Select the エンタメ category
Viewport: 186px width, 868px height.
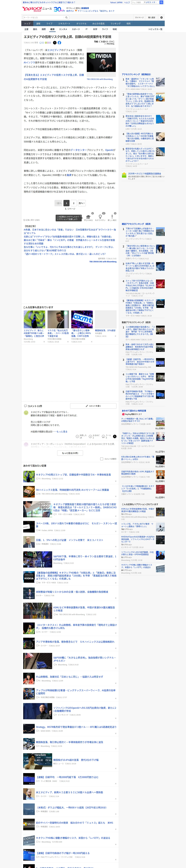[63, 29]
